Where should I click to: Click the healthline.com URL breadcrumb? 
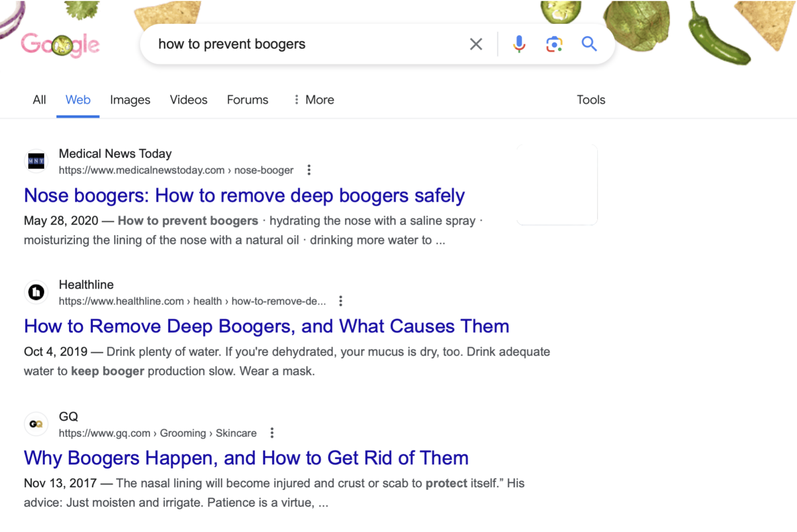192,301
